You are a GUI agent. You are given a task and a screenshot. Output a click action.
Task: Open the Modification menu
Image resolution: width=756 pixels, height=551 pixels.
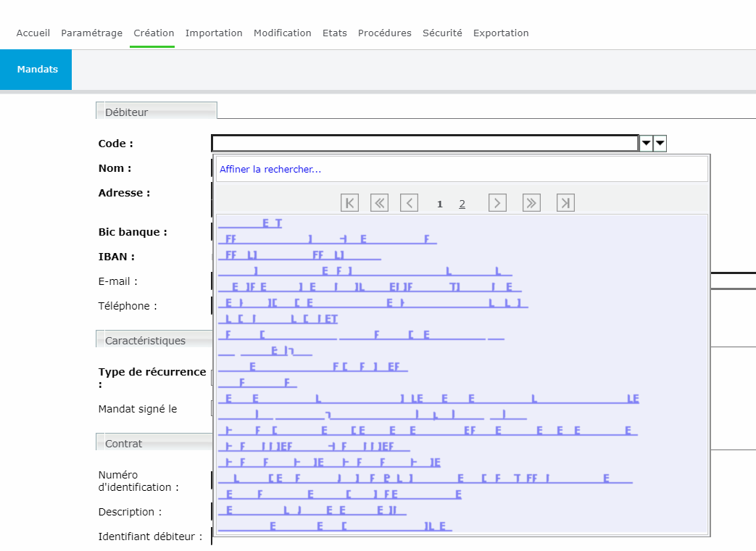(x=282, y=33)
